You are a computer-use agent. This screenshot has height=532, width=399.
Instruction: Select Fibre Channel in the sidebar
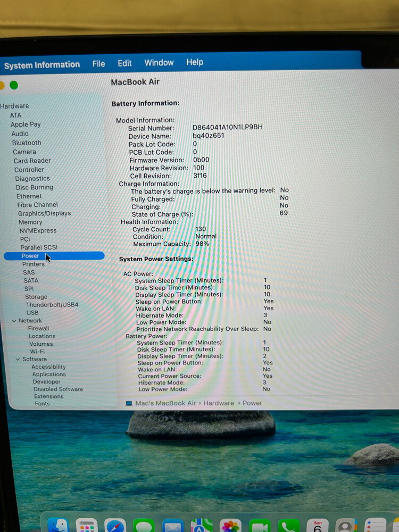click(x=38, y=205)
